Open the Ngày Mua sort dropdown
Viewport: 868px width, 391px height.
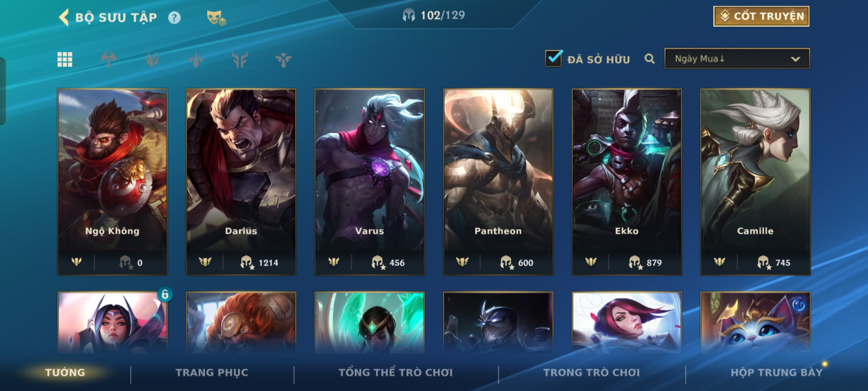coord(737,59)
